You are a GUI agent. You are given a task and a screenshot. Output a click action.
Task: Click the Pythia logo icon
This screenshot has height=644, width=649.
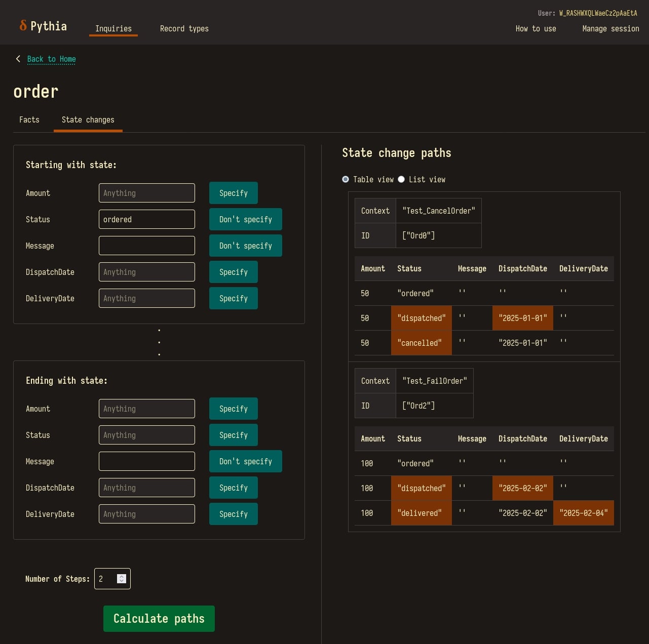[23, 26]
